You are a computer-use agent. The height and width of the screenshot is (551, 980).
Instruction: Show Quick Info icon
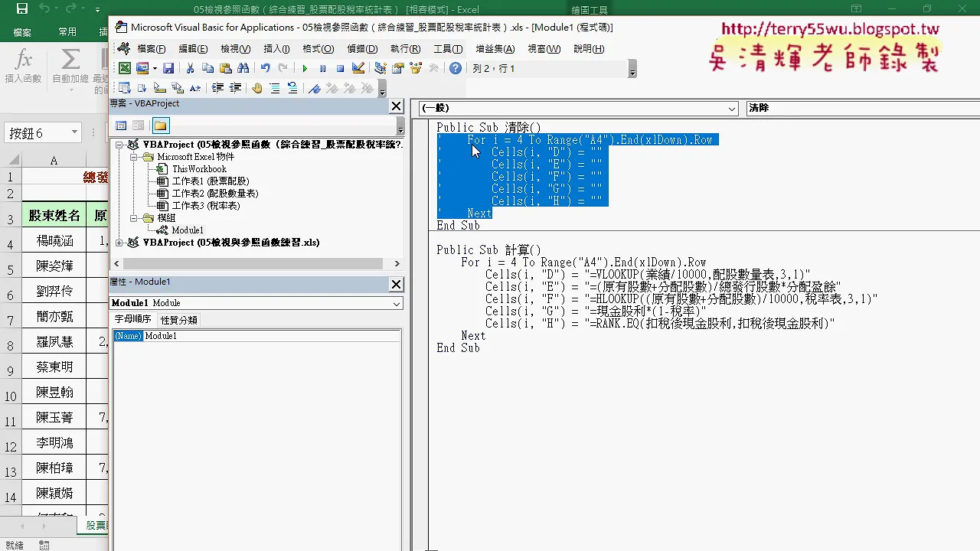160,88
